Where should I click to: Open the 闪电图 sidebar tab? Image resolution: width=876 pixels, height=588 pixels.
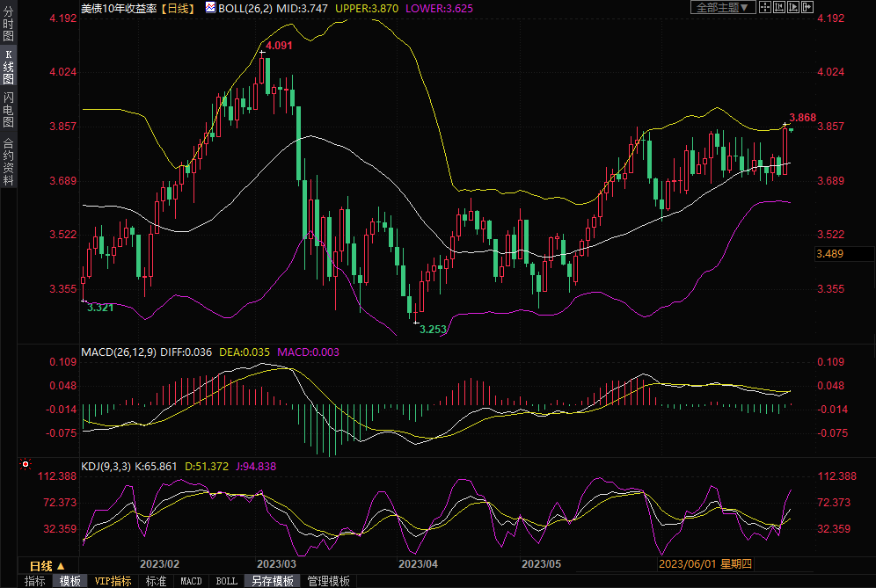9,110
